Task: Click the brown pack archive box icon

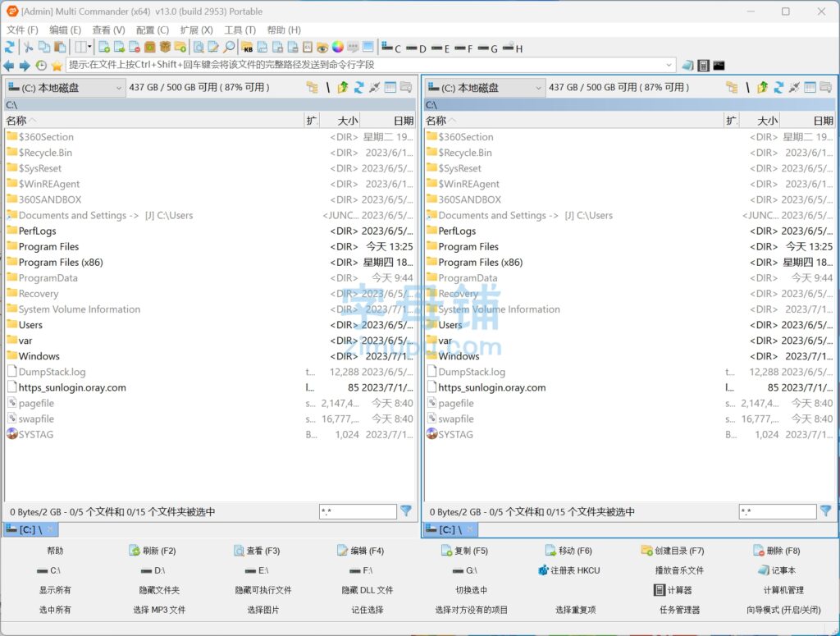Action: point(150,47)
